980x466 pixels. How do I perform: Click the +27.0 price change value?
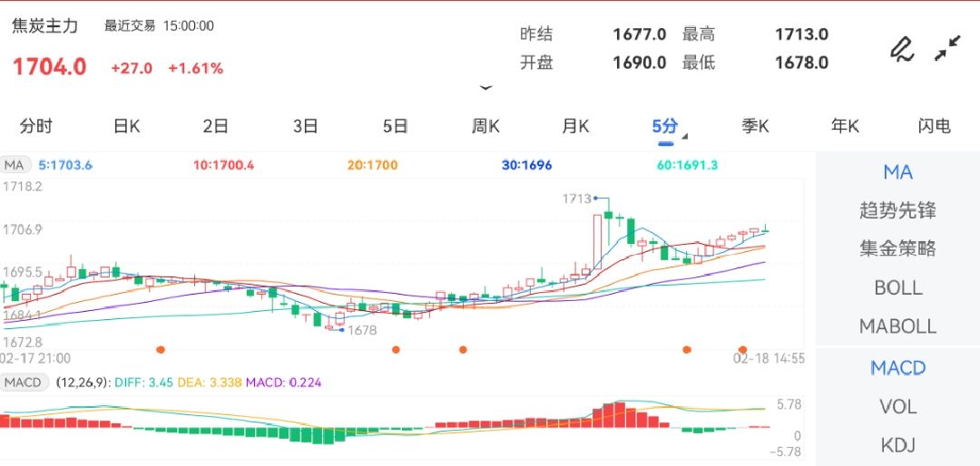pyautogui.click(x=132, y=69)
